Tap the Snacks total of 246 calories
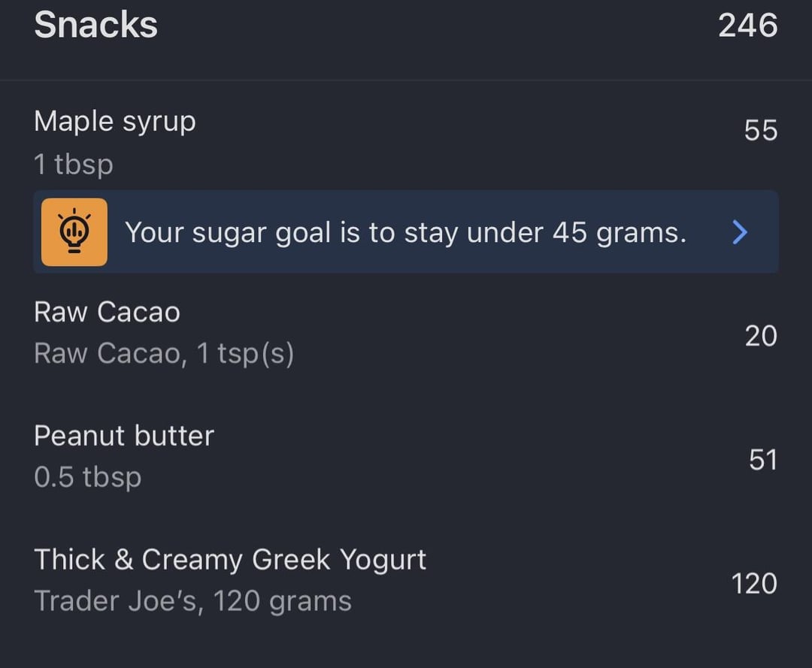The width and height of the screenshot is (812, 668). click(748, 26)
